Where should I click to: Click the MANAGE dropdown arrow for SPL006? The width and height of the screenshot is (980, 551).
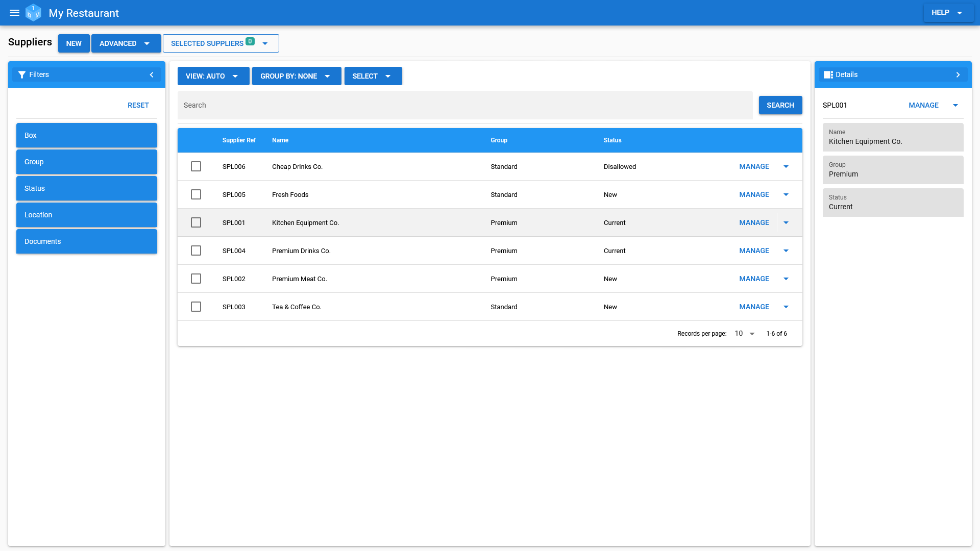786,166
